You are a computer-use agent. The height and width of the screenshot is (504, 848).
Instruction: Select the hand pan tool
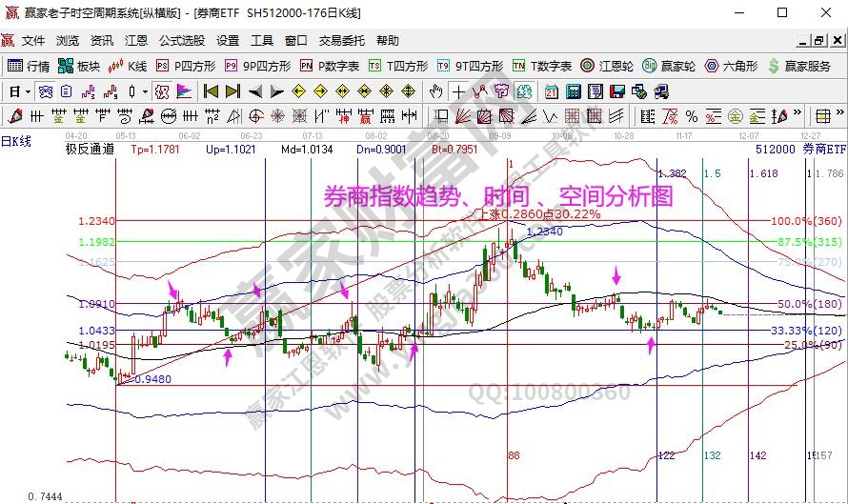436,91
